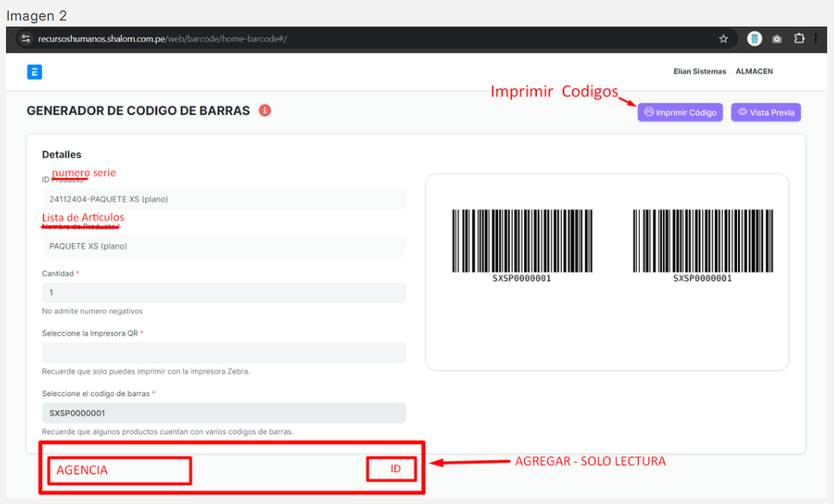Click the camera extension icon
The height and width of the screenshot is (504, 834).
[x=777, y=39]
